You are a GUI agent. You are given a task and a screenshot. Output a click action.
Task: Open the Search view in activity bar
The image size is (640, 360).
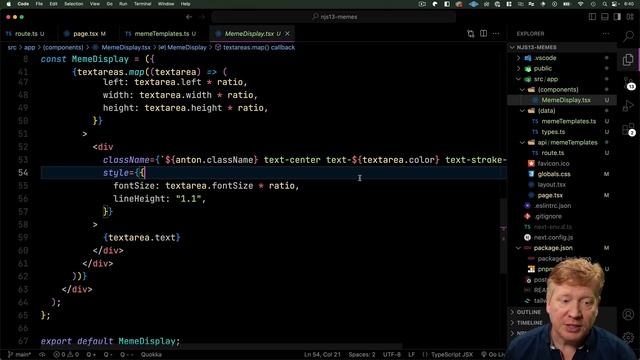(x=628, y=36)
